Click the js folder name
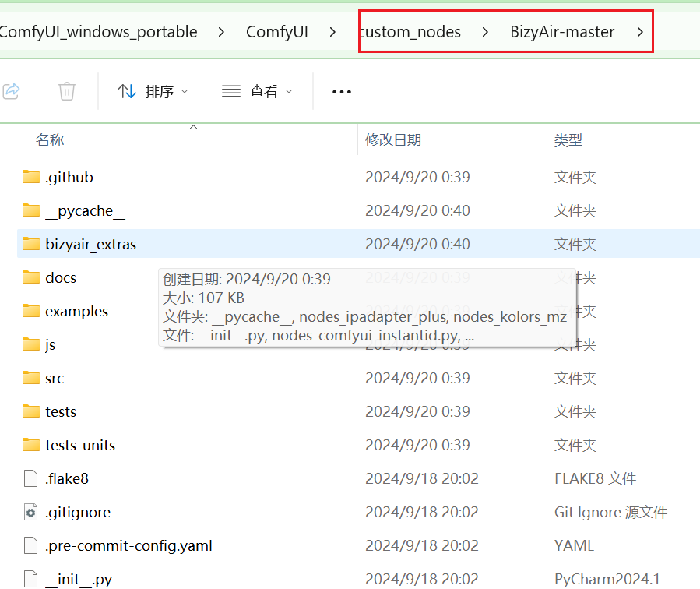 (51, 344)
